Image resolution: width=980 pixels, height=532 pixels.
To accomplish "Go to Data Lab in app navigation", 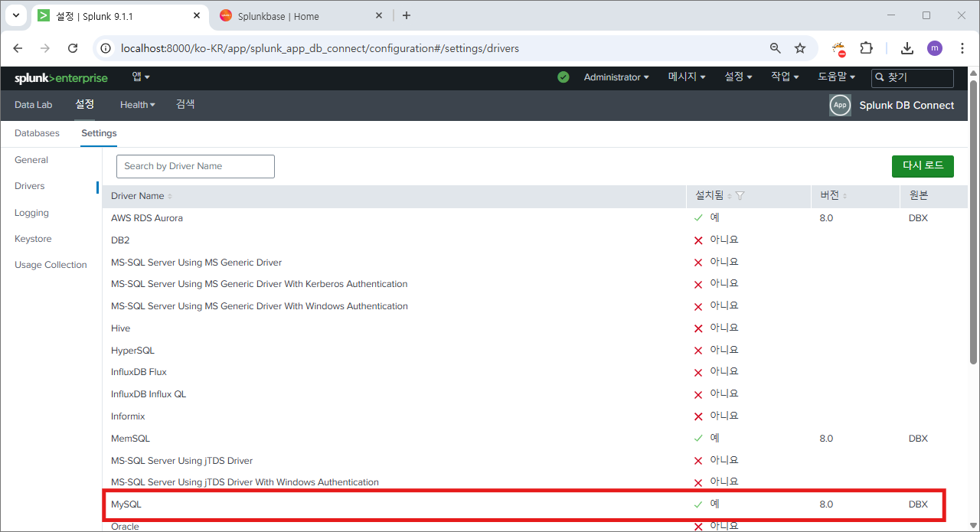I will point(33,105).
